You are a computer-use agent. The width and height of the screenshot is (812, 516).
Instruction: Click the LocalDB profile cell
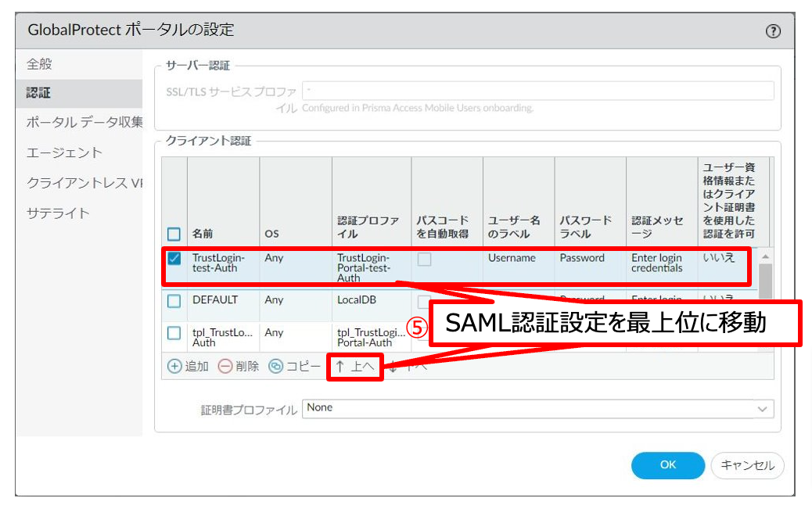[356, 299]
